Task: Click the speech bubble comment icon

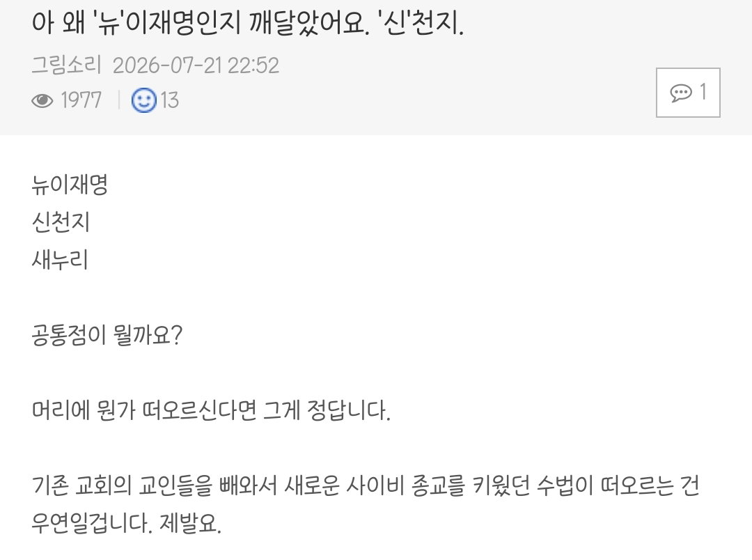Action: (x=680, y=93)
